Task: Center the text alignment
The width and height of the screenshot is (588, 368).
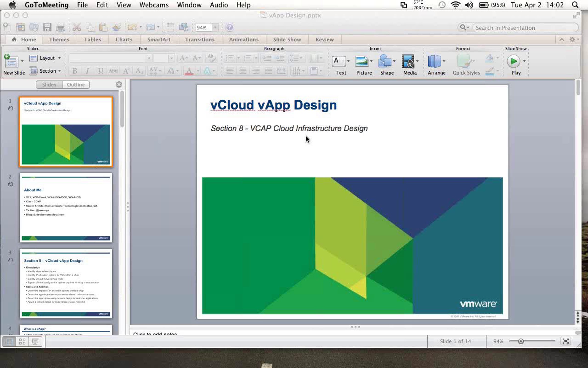Action: pos(243,71)
